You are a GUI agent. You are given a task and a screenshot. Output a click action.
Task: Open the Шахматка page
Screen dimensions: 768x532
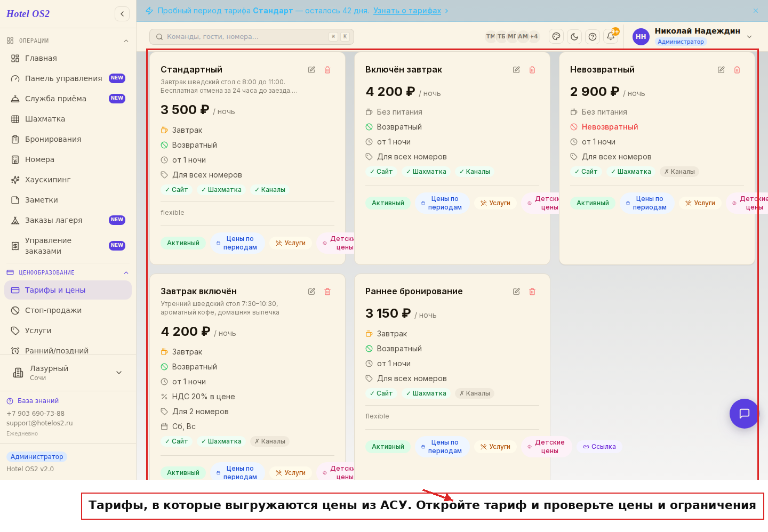68,119
